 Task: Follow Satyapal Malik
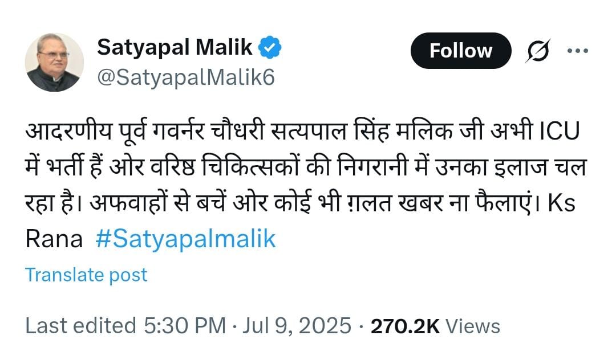coord(461,51)
